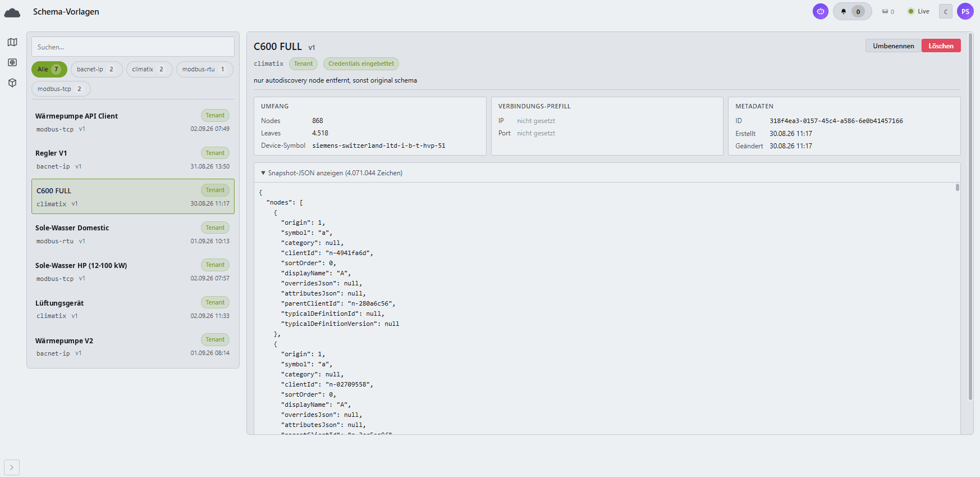Click the Umbenennen button

pyautogui.click(x=893, y=46)
